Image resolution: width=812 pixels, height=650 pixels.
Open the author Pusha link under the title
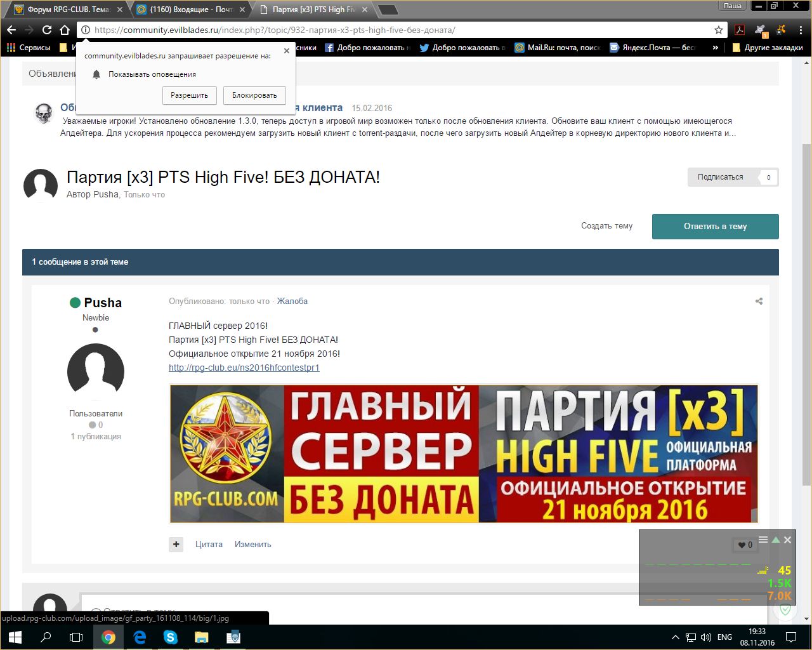point(106,195)
